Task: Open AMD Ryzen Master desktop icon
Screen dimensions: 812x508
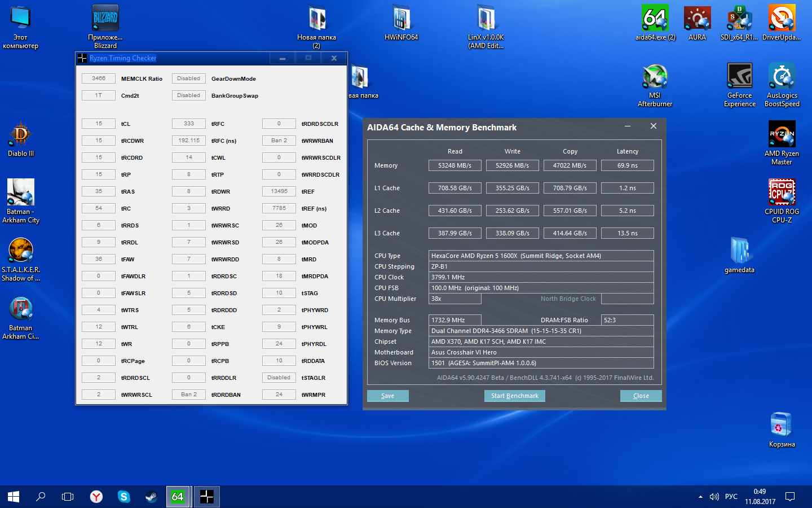Action: point(782,143)
